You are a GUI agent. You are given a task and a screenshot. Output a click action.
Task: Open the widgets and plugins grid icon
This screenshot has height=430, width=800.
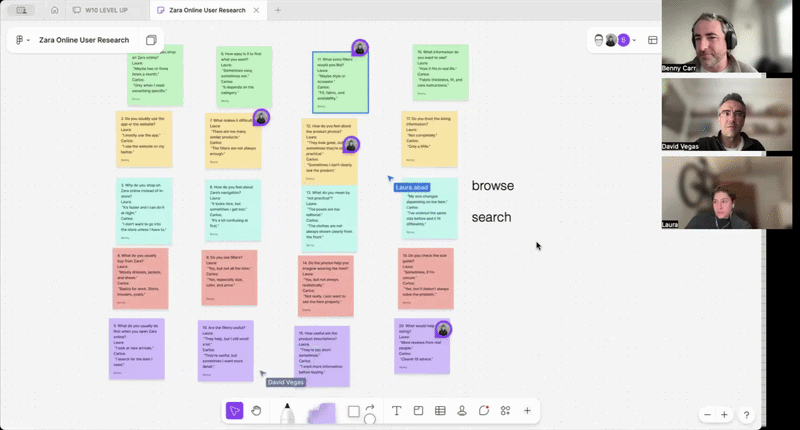point(505,410)
